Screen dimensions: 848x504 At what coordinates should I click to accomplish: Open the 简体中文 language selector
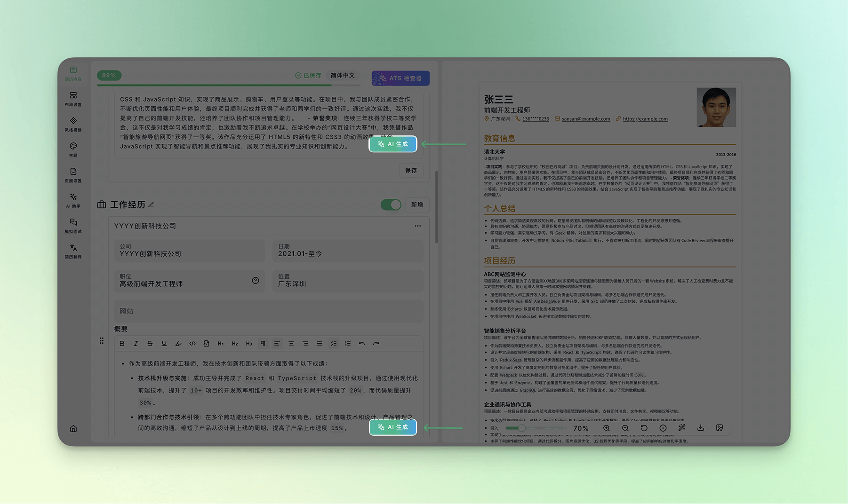[343, 76]
